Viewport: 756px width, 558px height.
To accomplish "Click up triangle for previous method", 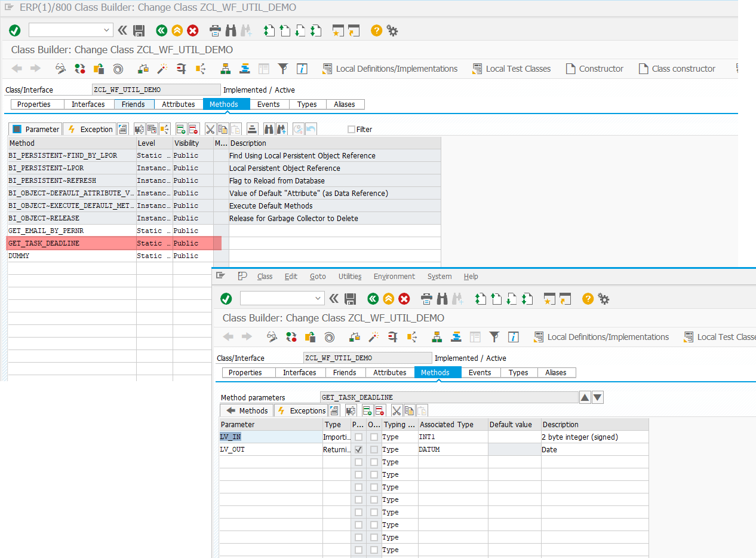I will tap(585, 397).
